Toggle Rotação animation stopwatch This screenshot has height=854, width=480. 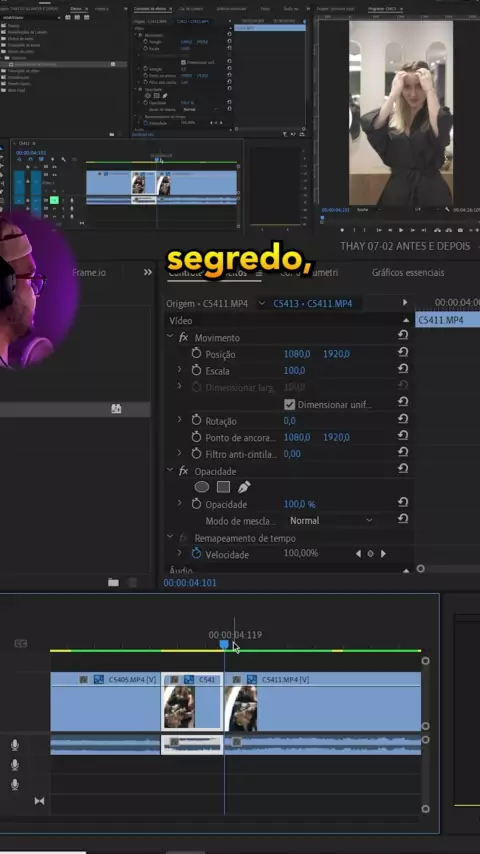click(x=197, y=420)
